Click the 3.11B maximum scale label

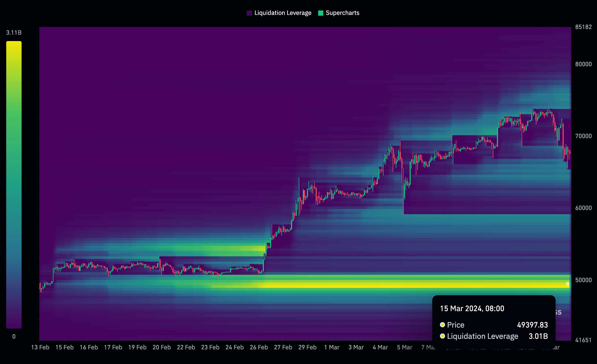(x=14, y=33)
